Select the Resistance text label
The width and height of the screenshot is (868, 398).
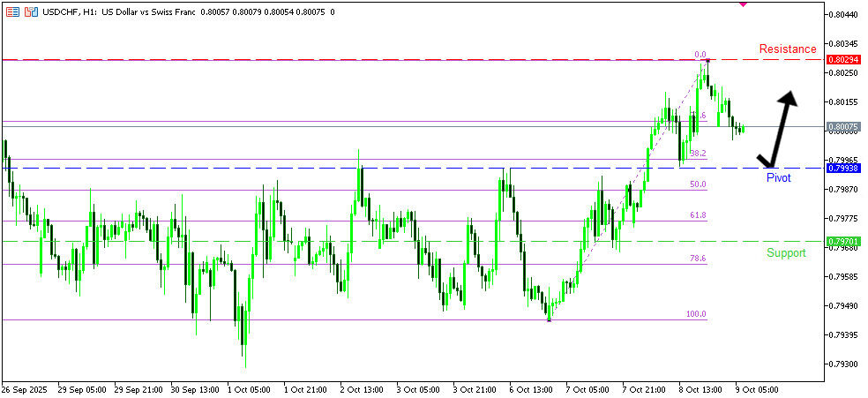tap(788, 49)
